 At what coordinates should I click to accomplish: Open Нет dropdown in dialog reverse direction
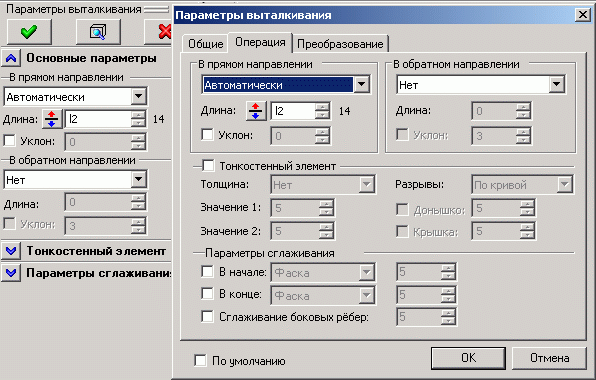[x=556, y=84]
